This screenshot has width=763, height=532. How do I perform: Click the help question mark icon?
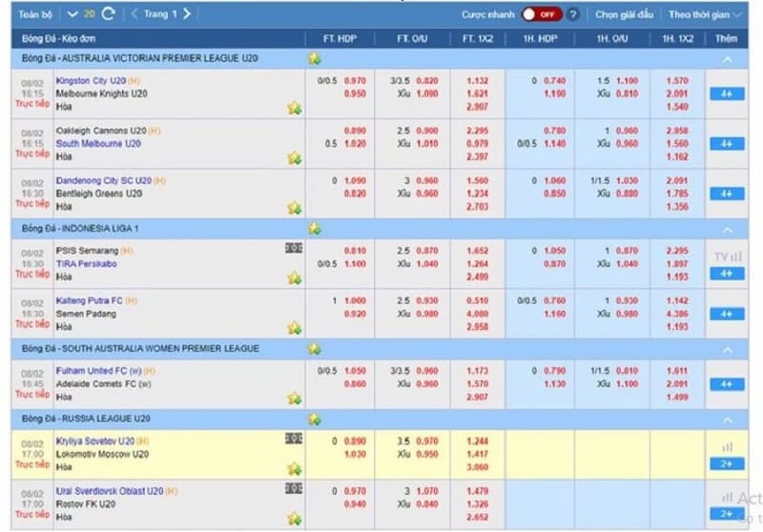pyautogui.click(x=572, y=14)
